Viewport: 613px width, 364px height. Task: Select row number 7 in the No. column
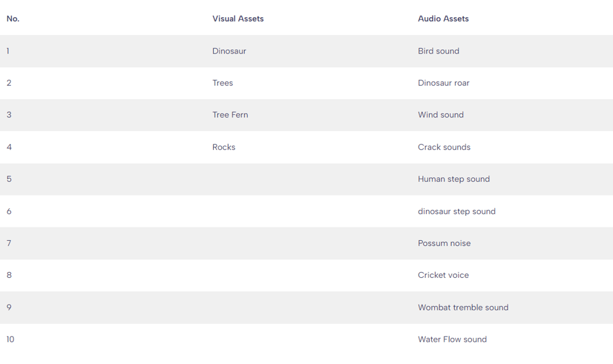click(x=9, y=243)
